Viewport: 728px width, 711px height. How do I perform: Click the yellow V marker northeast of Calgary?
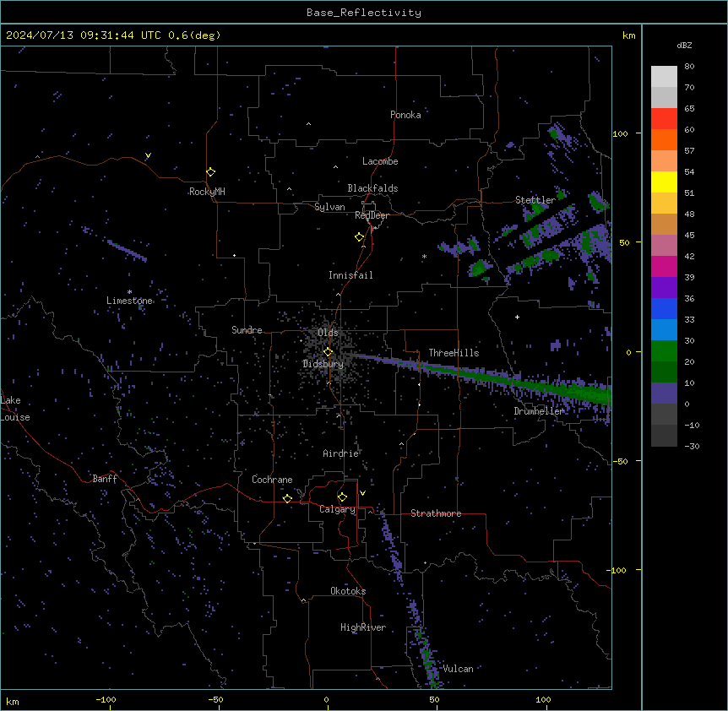pyautogui.click(x=362, y=493)
